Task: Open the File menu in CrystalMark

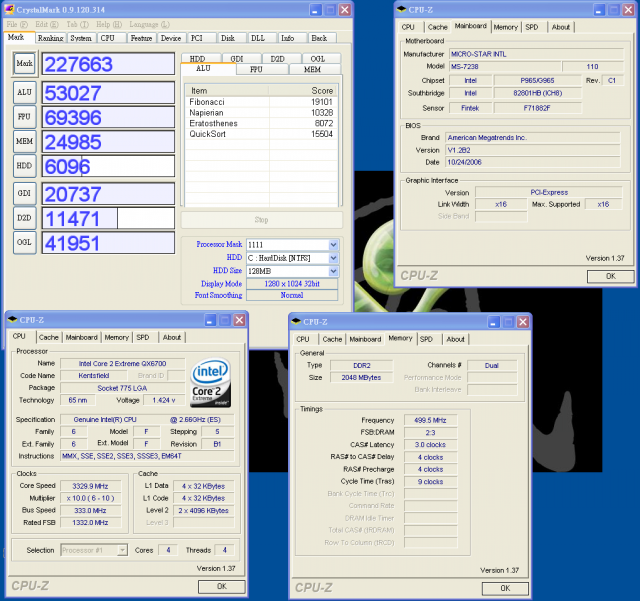Action: pos(17,24)
